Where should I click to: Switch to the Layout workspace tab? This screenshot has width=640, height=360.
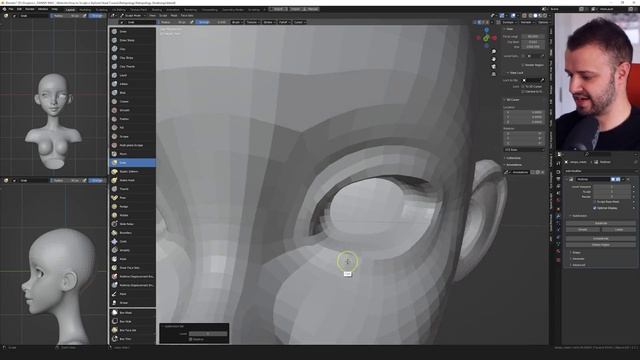click(x=71, y=9)
